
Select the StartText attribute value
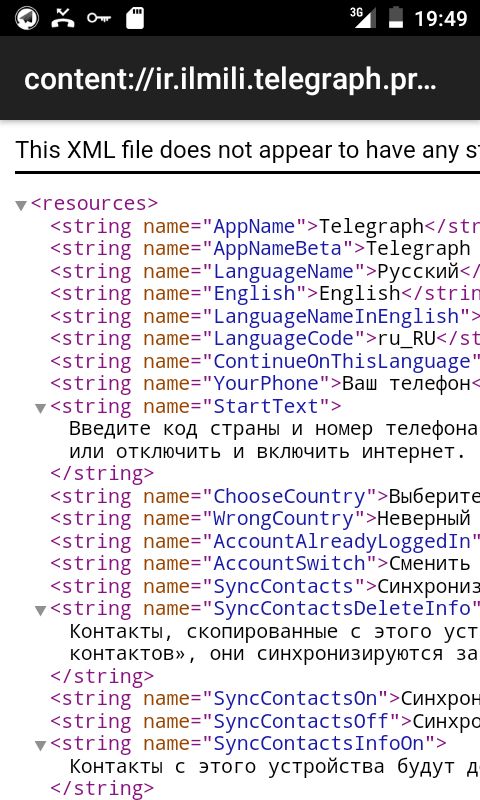[266, 407]
